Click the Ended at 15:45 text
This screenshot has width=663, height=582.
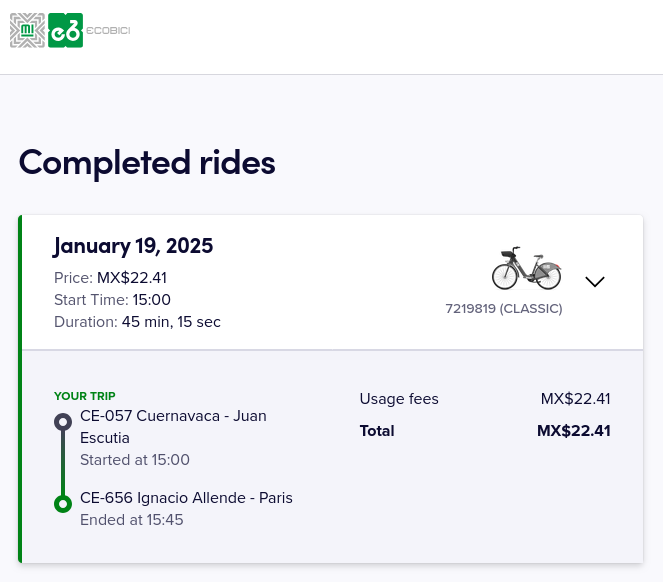pos(131,520)
